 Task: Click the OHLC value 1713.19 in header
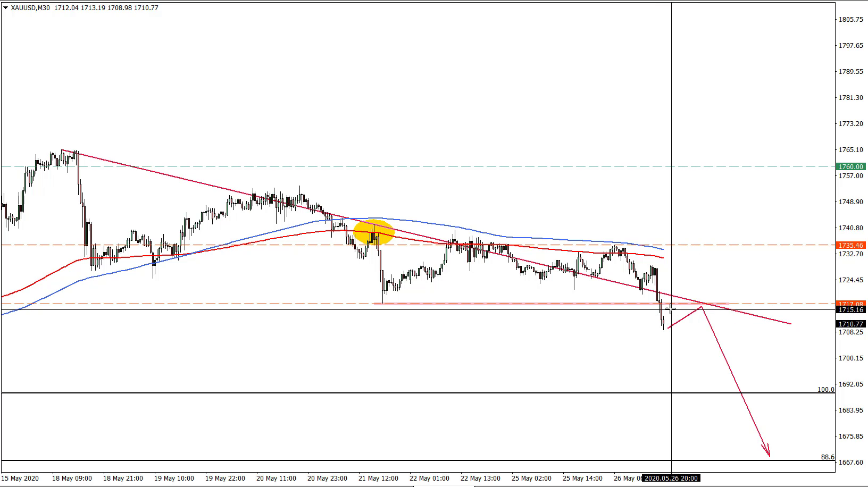(93, 8)
